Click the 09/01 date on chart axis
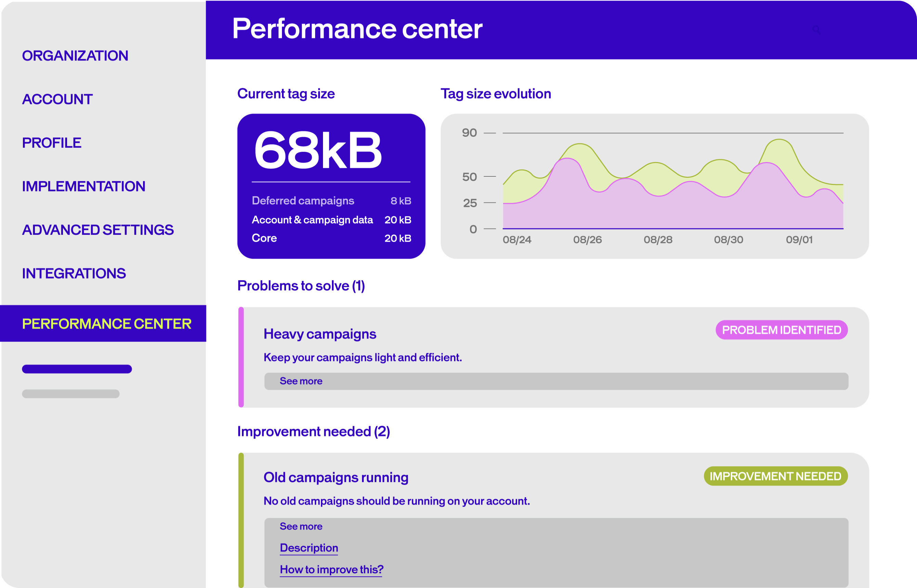The image size is (917, 588). [x=799, y=240]
